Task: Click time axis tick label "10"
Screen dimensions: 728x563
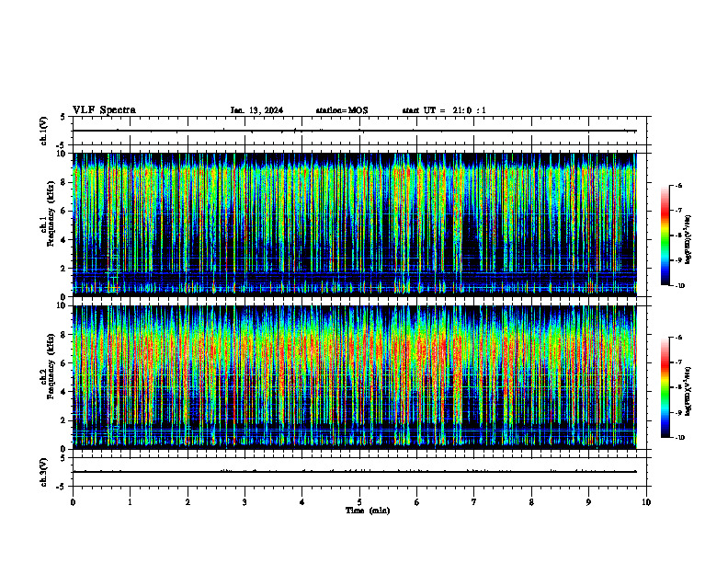Action: pos(646,502)
